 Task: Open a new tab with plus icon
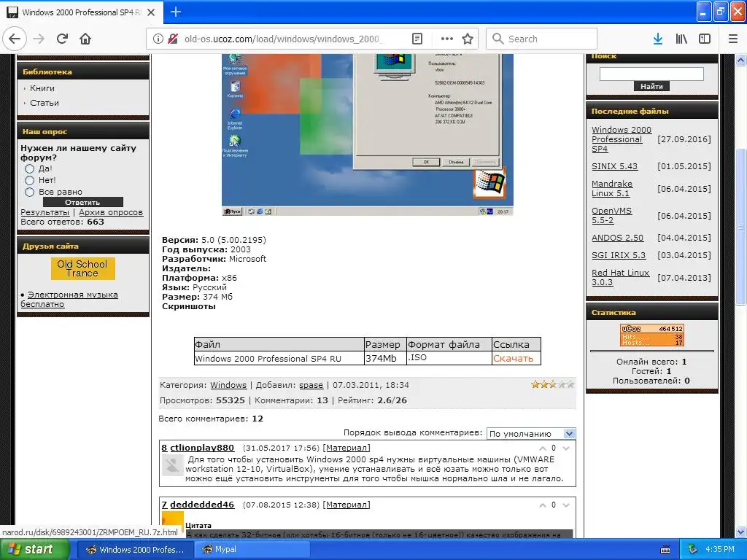[x=176, y=12]
